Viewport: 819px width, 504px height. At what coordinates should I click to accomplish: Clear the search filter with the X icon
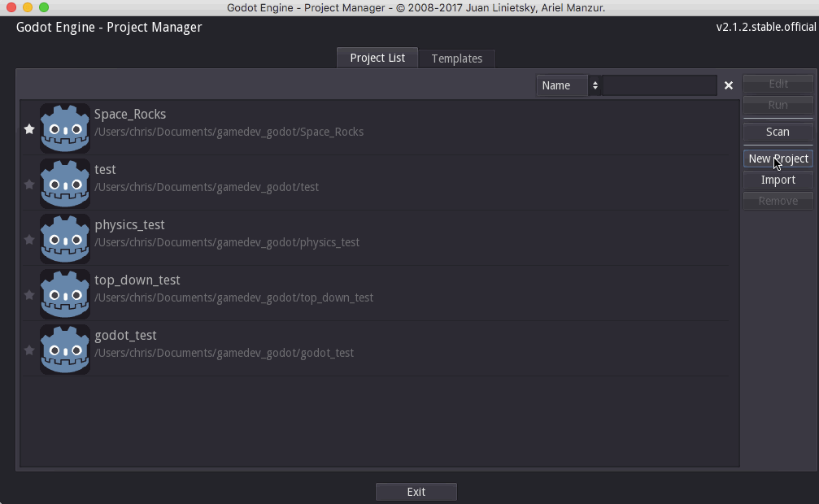[729, 85]
